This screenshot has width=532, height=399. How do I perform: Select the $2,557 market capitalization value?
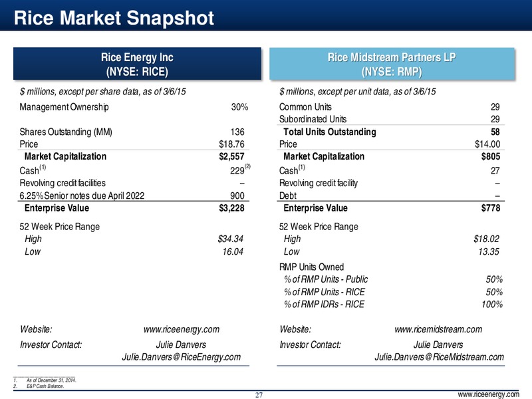pos(231,156)
